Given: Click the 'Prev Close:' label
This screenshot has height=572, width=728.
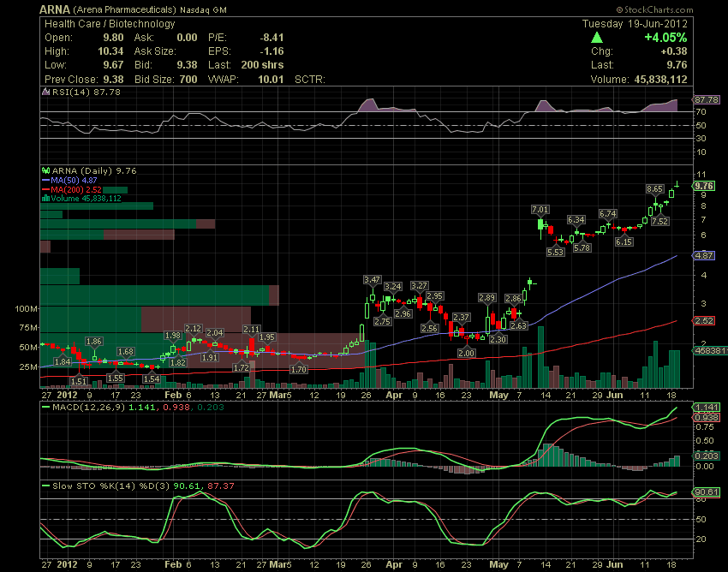Looking at the screenshot, I should pos(71,80).
